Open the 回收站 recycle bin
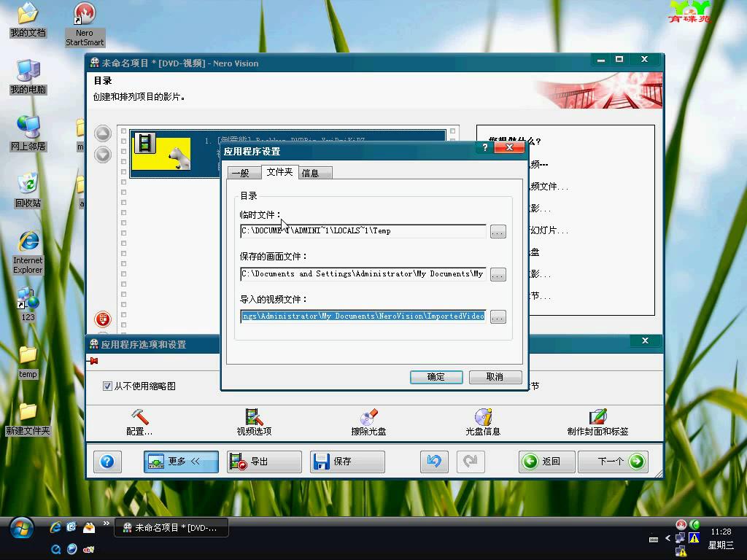The image size is (747, 560). tap(28, 190)
